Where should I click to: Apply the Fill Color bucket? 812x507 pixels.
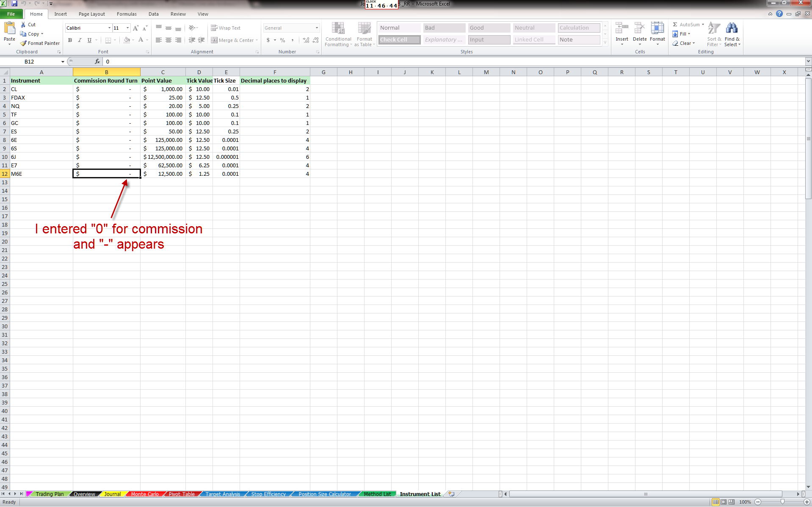tap(127, 40)
